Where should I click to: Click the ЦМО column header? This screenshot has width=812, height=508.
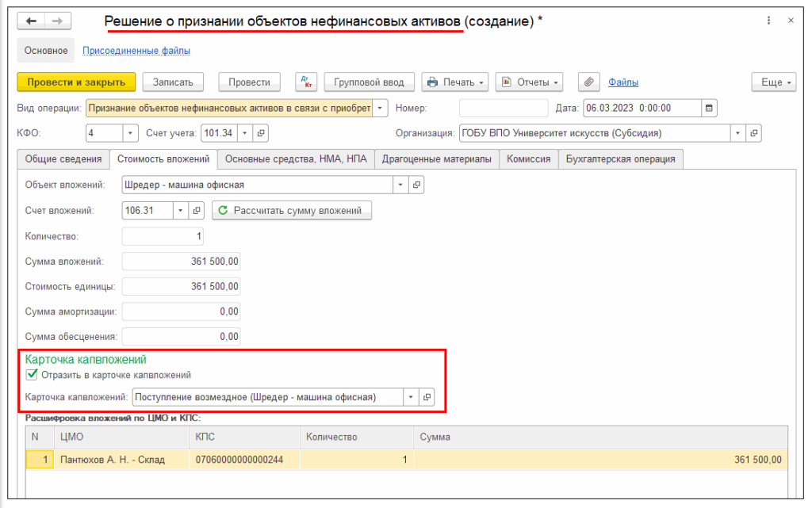(121, 437)
